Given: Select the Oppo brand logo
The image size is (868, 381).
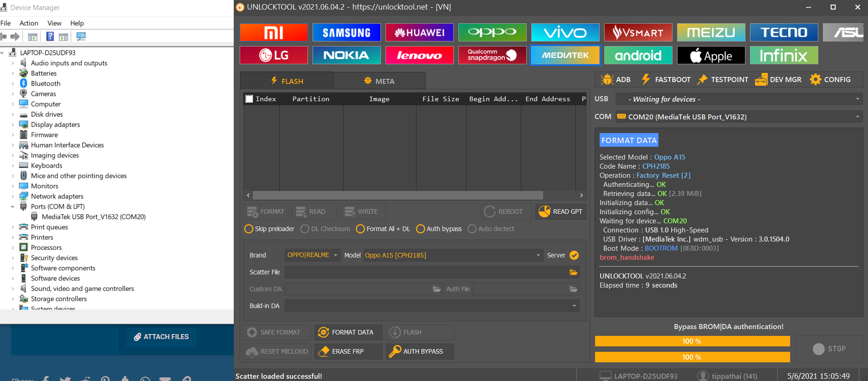Looking at the screenshot, I should click(x=493, y=32).
